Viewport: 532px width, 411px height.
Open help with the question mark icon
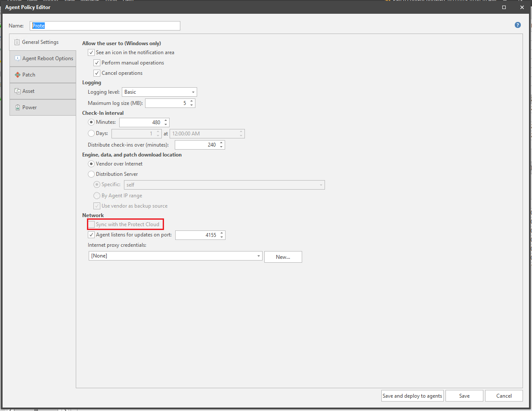click(517, 25)
